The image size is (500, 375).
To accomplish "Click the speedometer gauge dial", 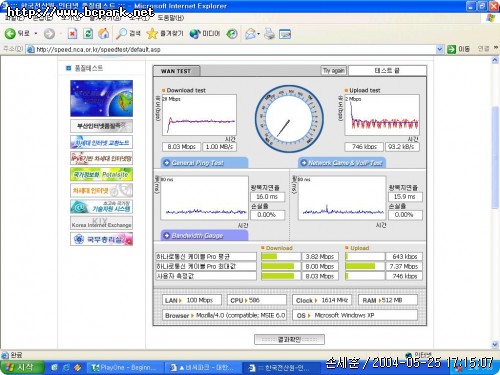I will (x=289, y=119).
